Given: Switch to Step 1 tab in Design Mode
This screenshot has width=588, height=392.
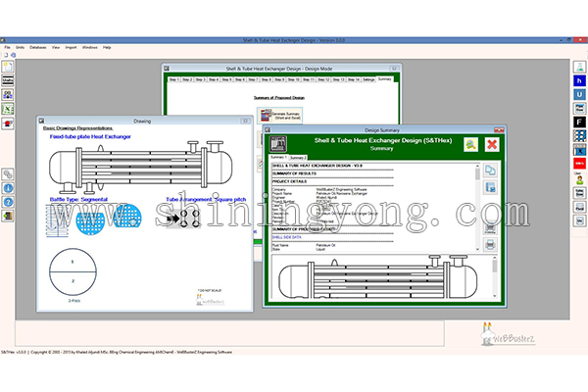Looking at the screenshot, I should click(174, 79).
